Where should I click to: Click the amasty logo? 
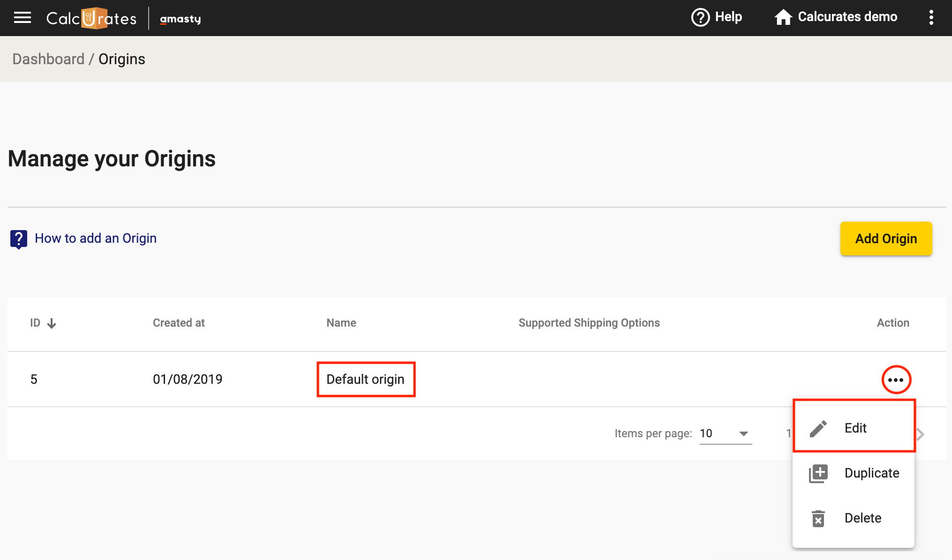[181, 19]
